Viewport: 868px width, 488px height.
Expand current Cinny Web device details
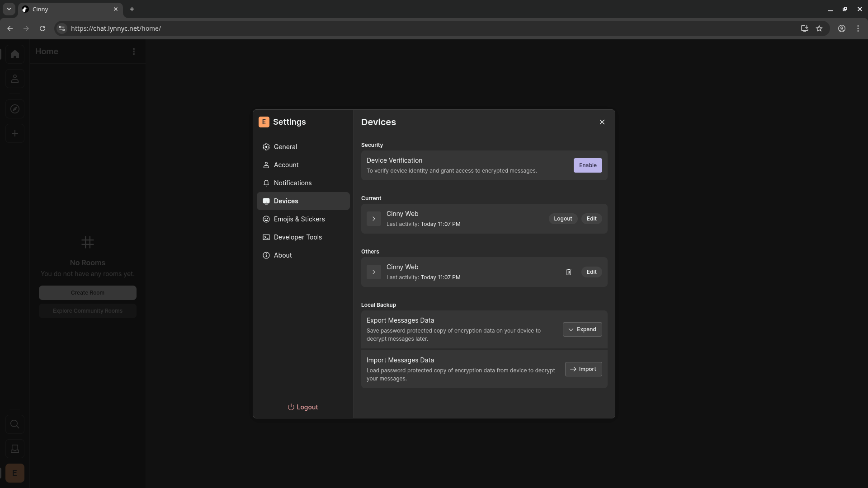(x=374, y=219)
